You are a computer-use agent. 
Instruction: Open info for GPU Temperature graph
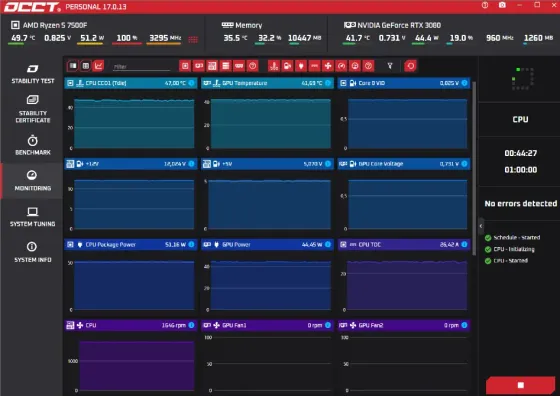pos(328,83)
